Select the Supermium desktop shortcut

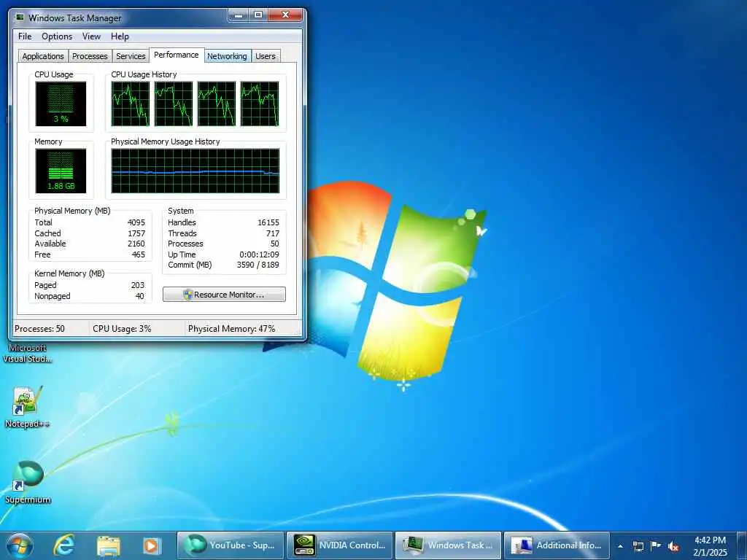tap(28, 483)
